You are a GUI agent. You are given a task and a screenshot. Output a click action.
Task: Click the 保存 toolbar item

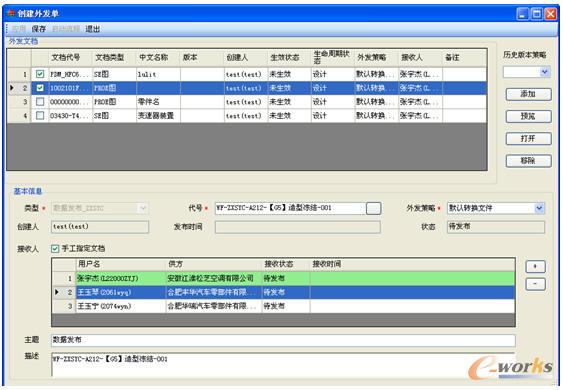click(38, 29)
